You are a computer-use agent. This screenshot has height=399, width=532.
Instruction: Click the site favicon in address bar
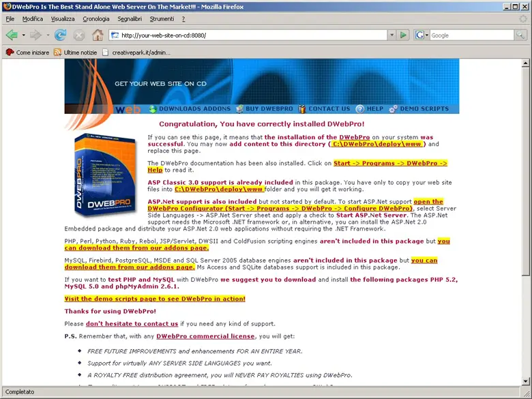pyautogui.click(x=115, y=35)
